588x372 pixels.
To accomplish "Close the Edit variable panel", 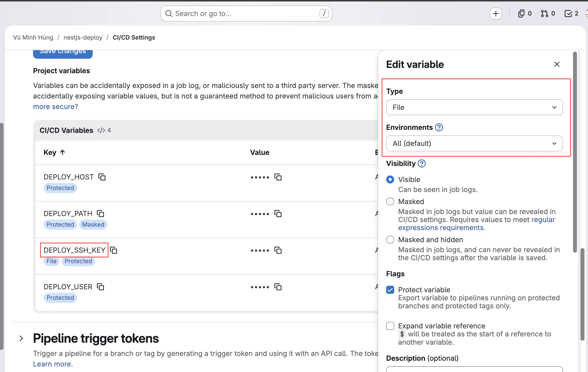I will [557, 64].
